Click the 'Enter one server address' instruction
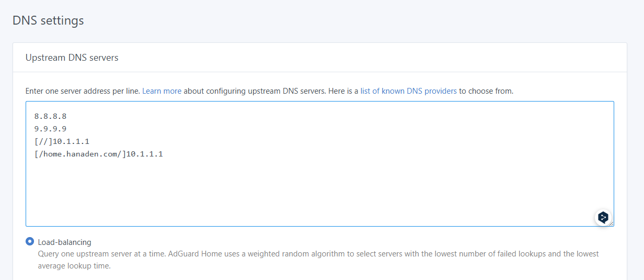This screenshot has width=644, height=280. (83, 91)
